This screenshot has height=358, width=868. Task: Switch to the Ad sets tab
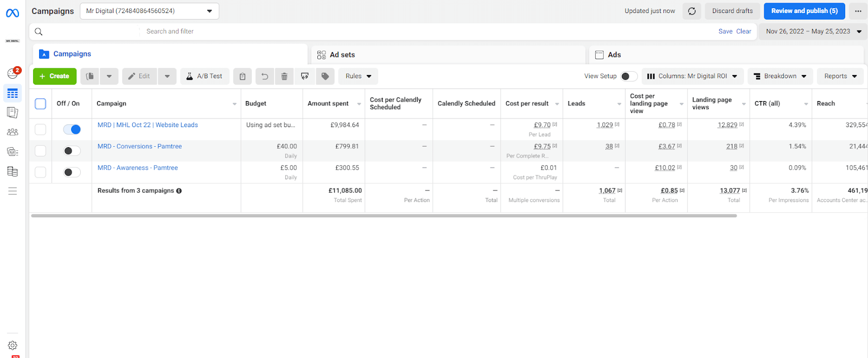(x=342, y=55)
